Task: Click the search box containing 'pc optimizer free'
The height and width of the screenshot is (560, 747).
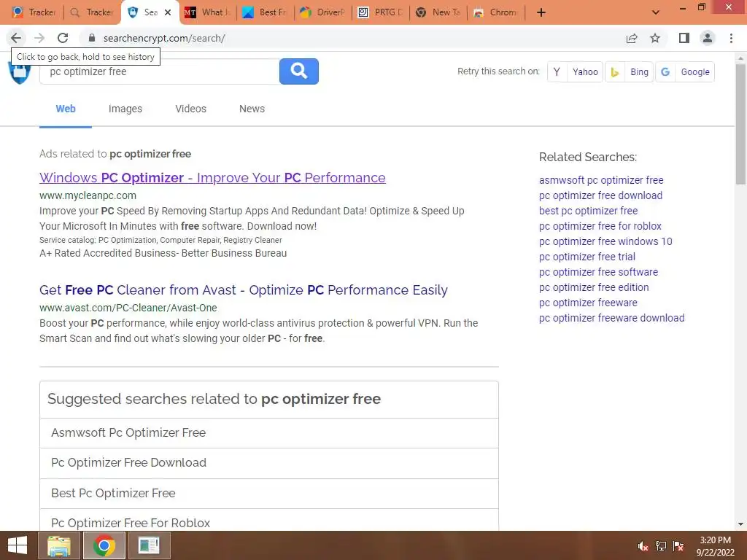Action: [159, 72]
